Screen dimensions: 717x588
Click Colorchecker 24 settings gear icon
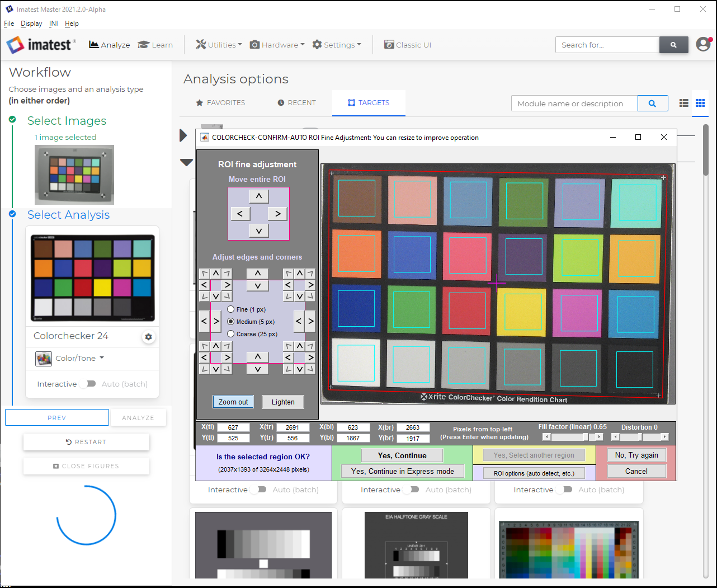(148, 337)
